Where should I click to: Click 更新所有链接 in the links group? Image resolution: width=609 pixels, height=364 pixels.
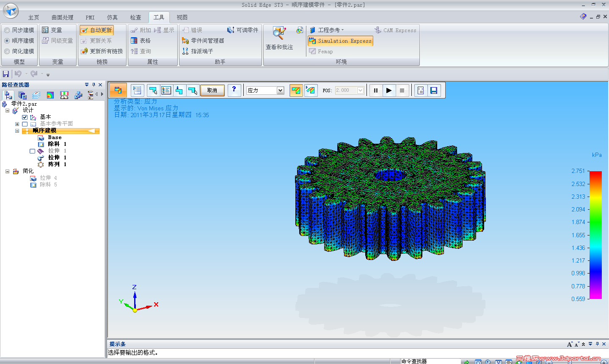(x=102, y=51)
